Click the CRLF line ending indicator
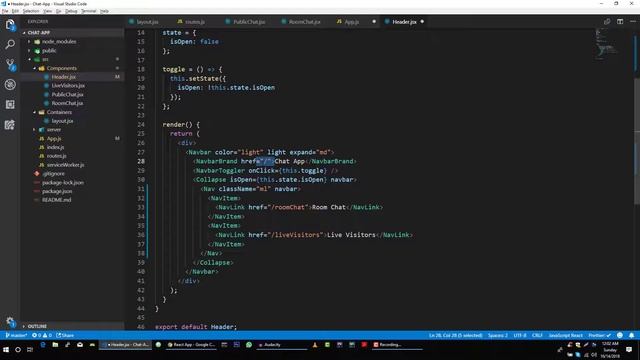The width and height of the screenshot is (640, 360). 537,335
